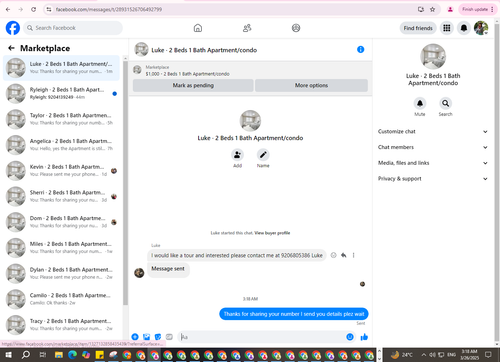Select the Camilo conversation
The image size is (500, 362).
(x=61, y=299)
